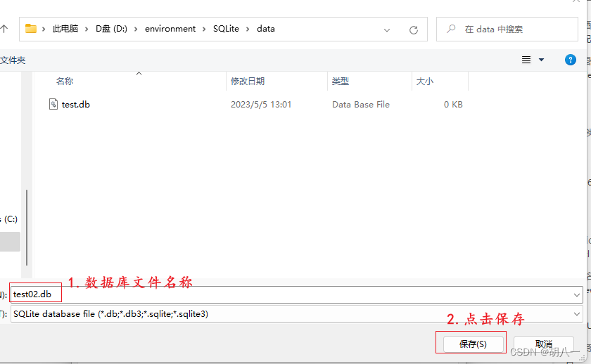The width and height of the screenshot is (591, 364).
Task: Expand the address bar history dropdown
Action: tap(387, 30)
